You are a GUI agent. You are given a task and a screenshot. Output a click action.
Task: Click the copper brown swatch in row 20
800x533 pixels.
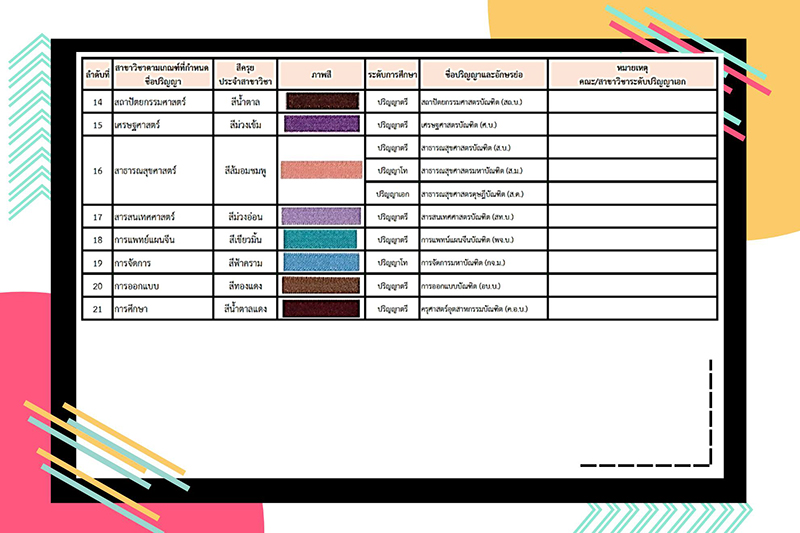[x=322, y=285]
